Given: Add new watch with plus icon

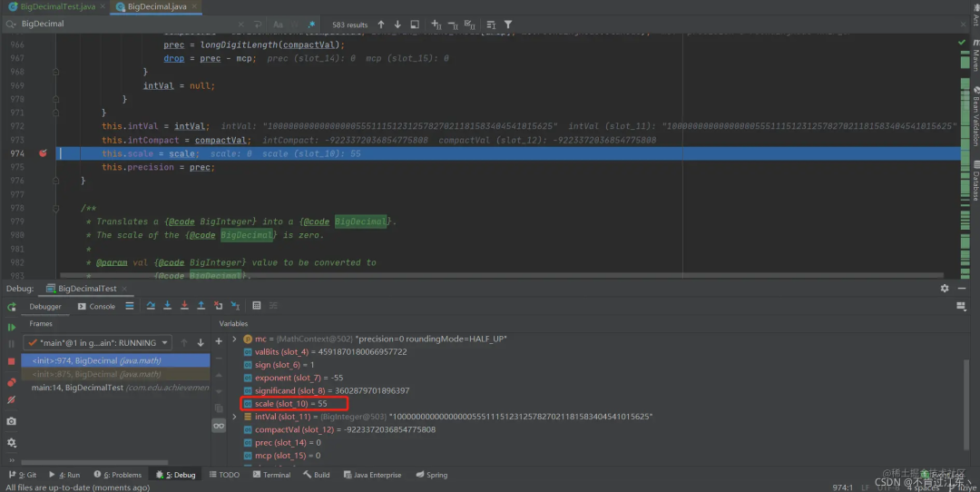Looking at the screenshot, I should pos(219,341).
